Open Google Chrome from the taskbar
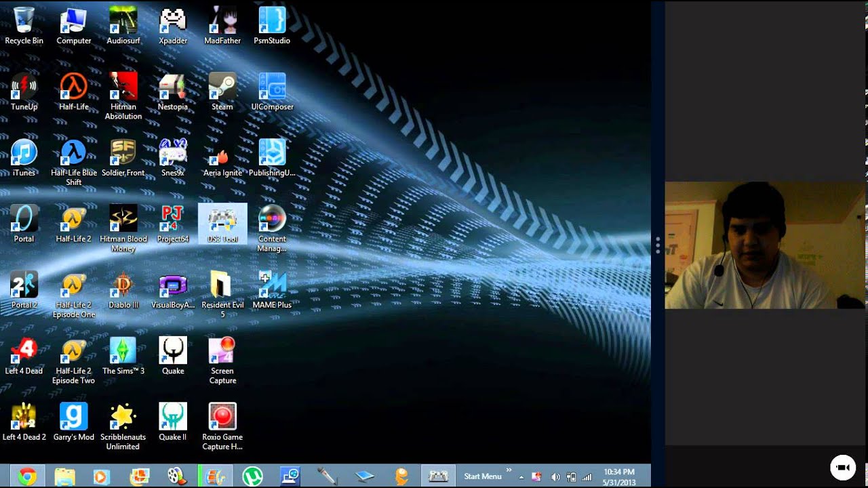The width and height of the screenshot is (868, 488). tap(27, 476)
